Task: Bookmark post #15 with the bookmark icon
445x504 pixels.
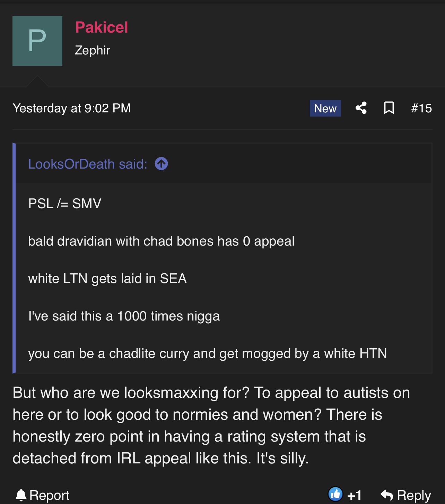Action: (x=389, y=108)
